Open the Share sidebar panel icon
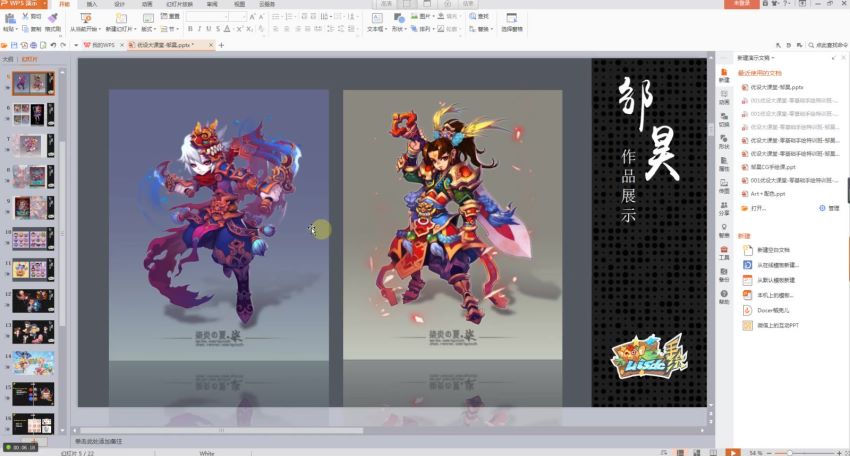This screenshot has height=456, width=850. coord(724,209)
